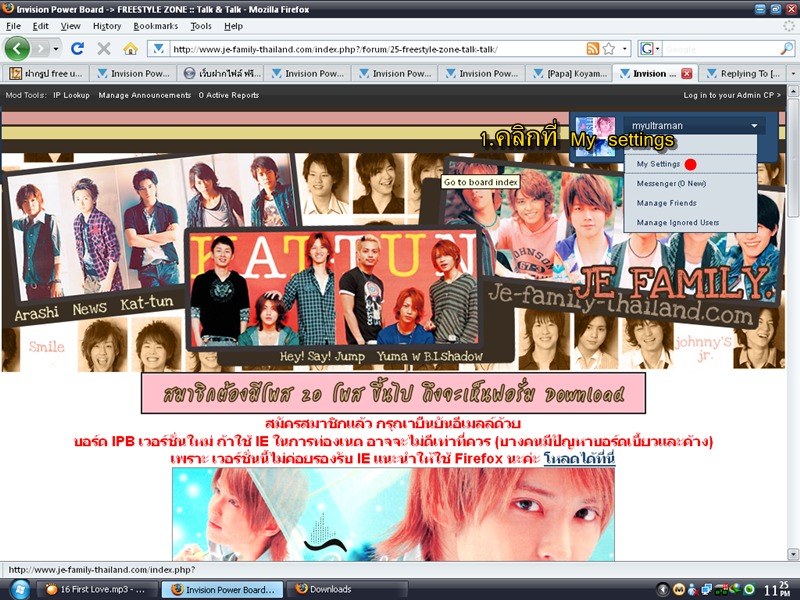
Task: Go to the Home page icon
Action: click(131, 48)
